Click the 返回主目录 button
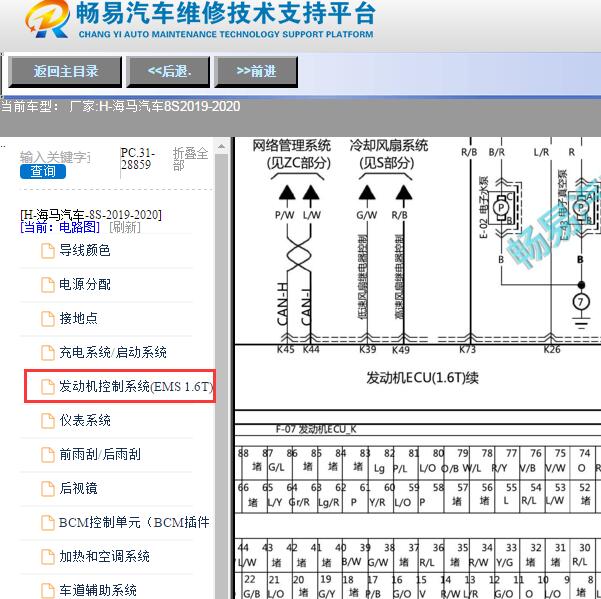 point(65,72)
